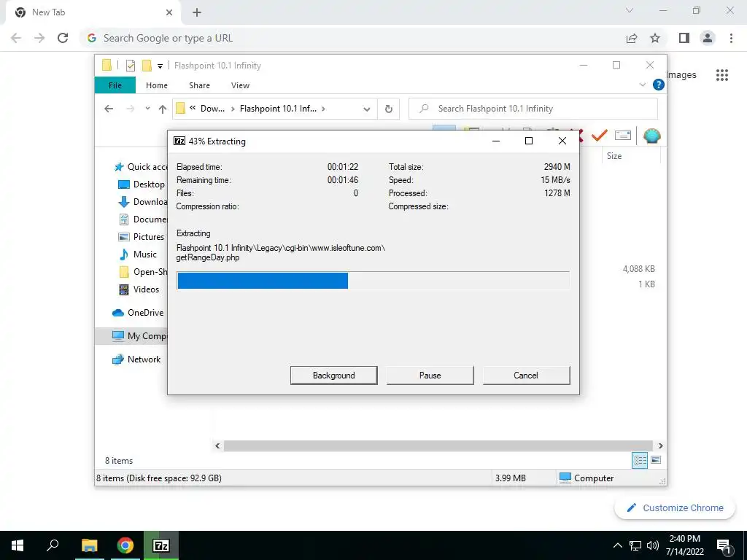Open the View ribbon tab
747x560 pixels.
coord(240,85)
